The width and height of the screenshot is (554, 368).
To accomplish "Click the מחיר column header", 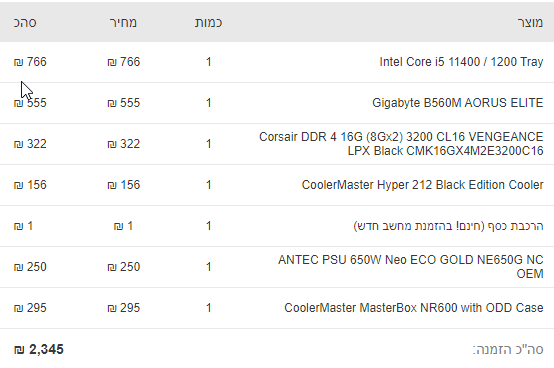I will 123,23.
